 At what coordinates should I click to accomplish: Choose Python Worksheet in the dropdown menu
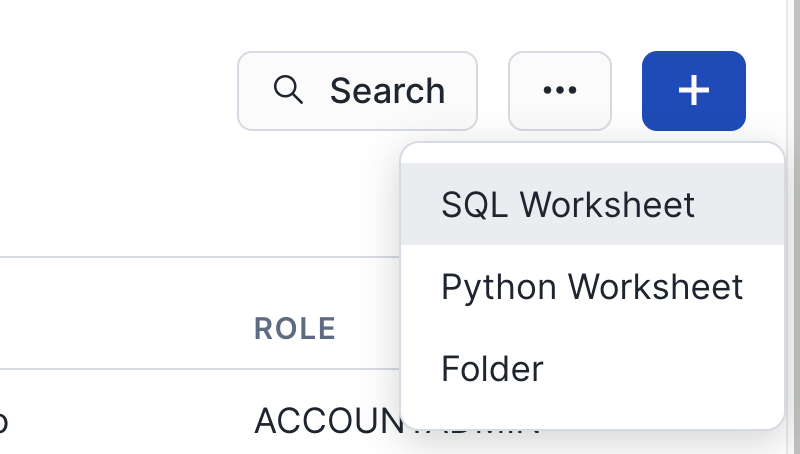tap(592, 287)
